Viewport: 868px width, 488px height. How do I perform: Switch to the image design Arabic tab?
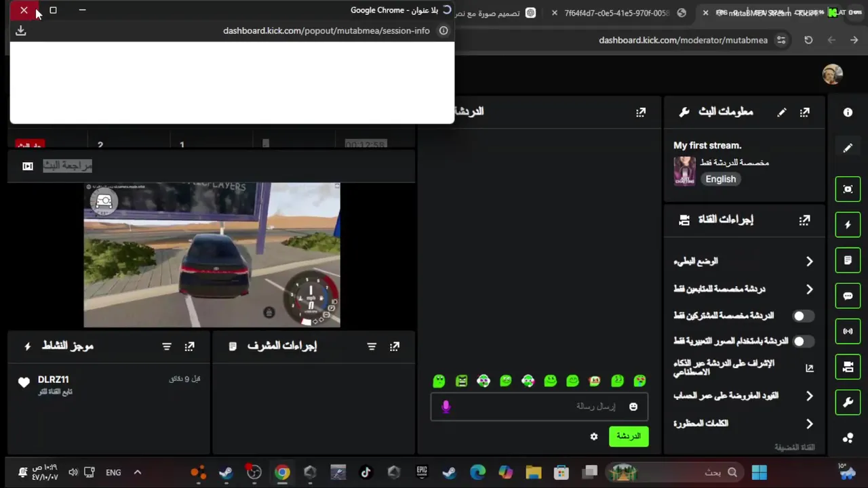click(495, 13)
